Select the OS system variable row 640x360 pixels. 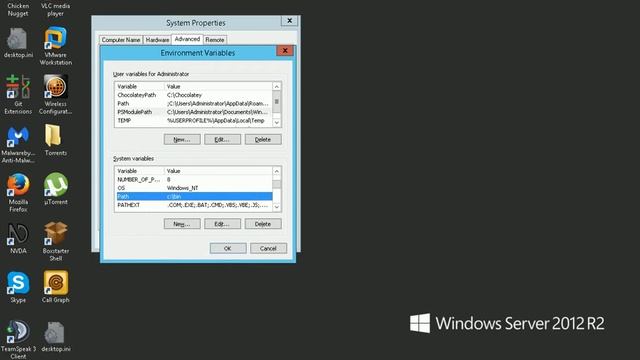[194, 188]
